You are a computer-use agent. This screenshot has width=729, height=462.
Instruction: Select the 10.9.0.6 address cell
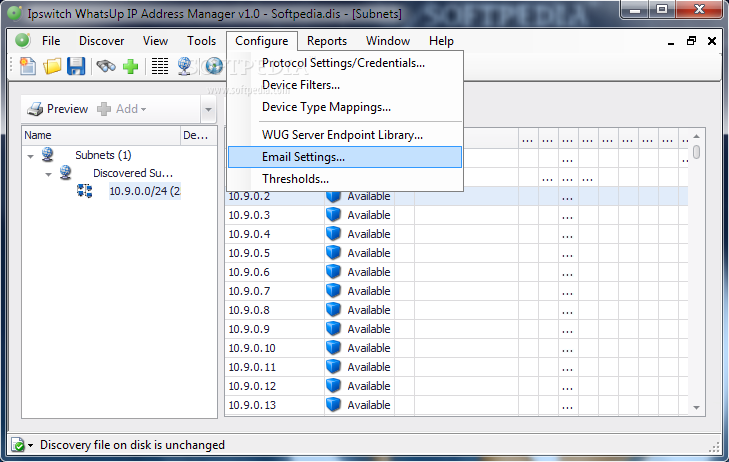point(274,272)
